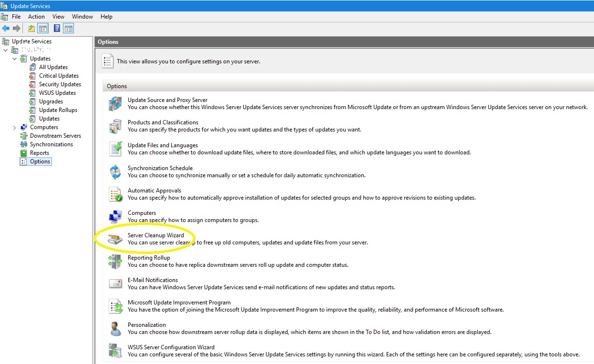The width and height of the screenshot is (594, 364).
Task: Expand the Computers tree node
Action: pos(14,127)
